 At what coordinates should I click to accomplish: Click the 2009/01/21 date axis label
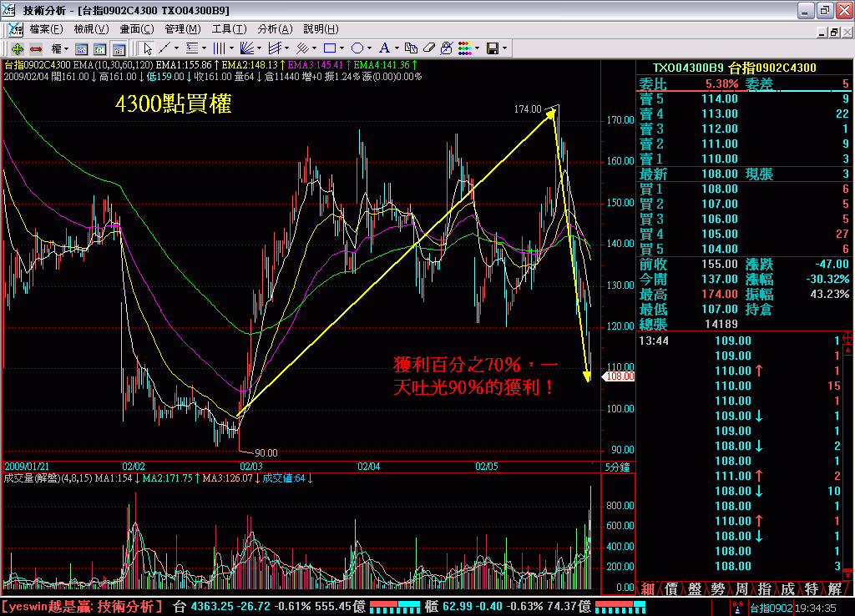coord(27,467)
